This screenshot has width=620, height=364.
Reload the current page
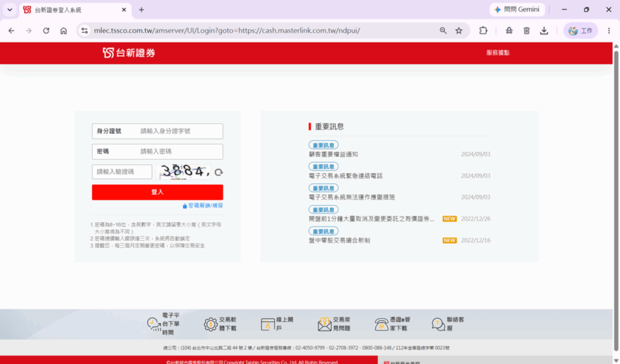[46, 31]
